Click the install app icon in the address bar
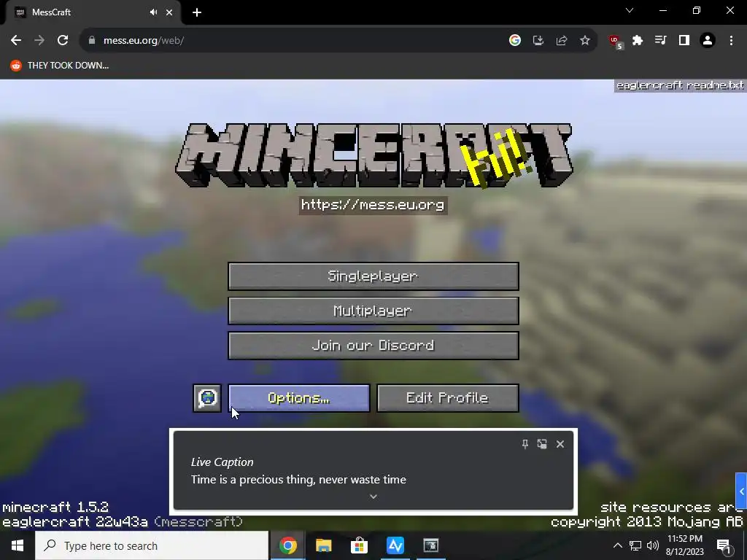 (538, 41)
